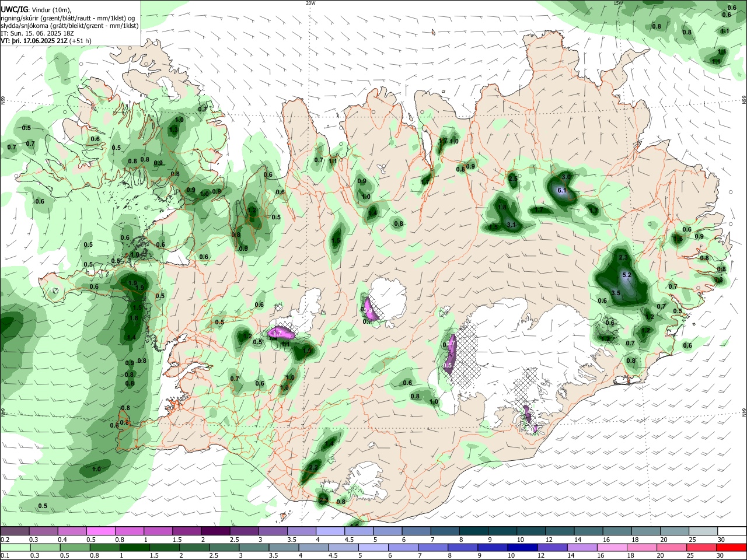This screenshot has height=560, width=747.
Task: Click the darkest green 1–1.5 swatch in lower legend row
Action: tap(135, 547)
